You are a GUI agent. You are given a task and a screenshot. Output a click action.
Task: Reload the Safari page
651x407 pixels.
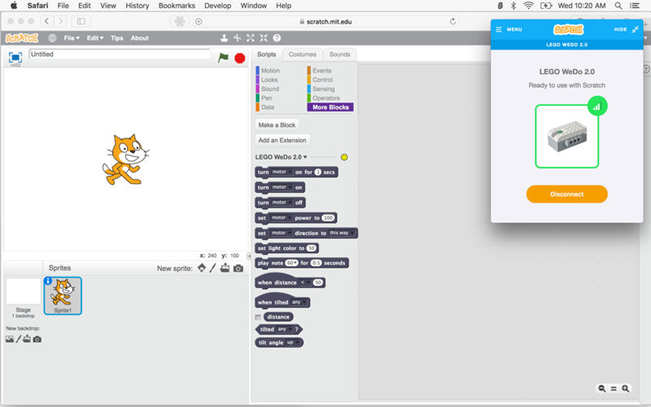453,21
